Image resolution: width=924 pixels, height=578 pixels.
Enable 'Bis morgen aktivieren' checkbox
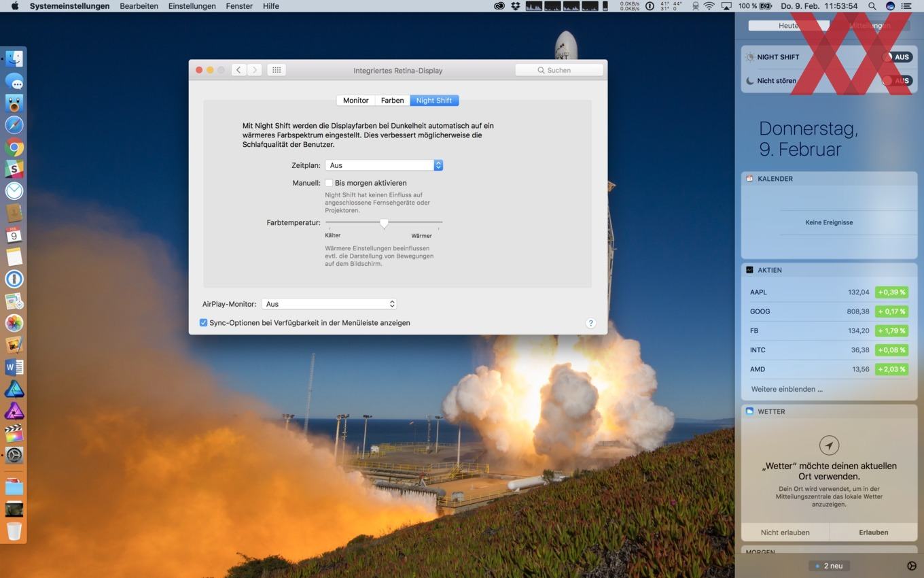coord(329,183)
